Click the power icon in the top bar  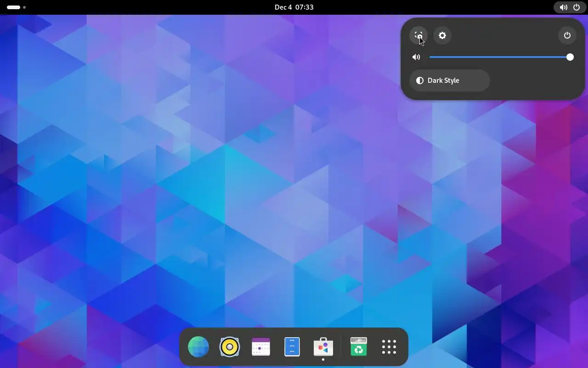point(577,7)
